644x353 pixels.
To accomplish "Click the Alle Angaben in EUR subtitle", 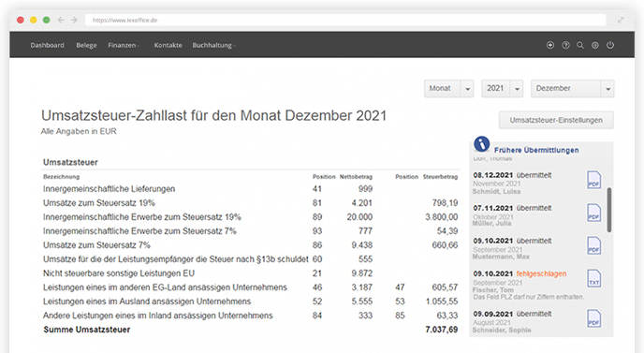I will pos(79,131).
